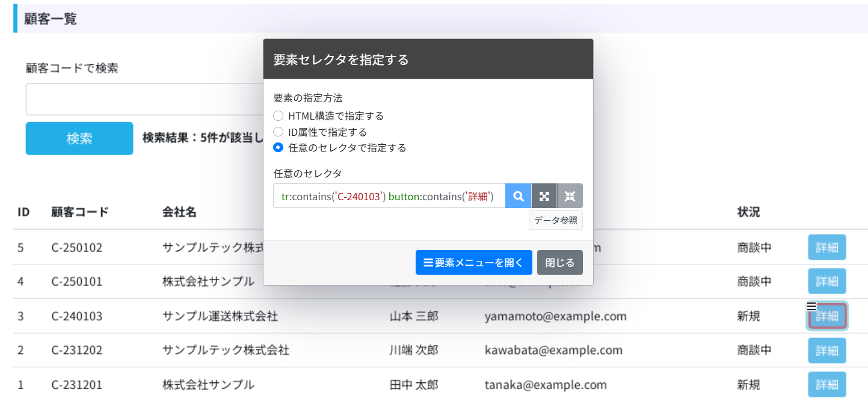Click the 任意のセレクタ text input field

389,196
